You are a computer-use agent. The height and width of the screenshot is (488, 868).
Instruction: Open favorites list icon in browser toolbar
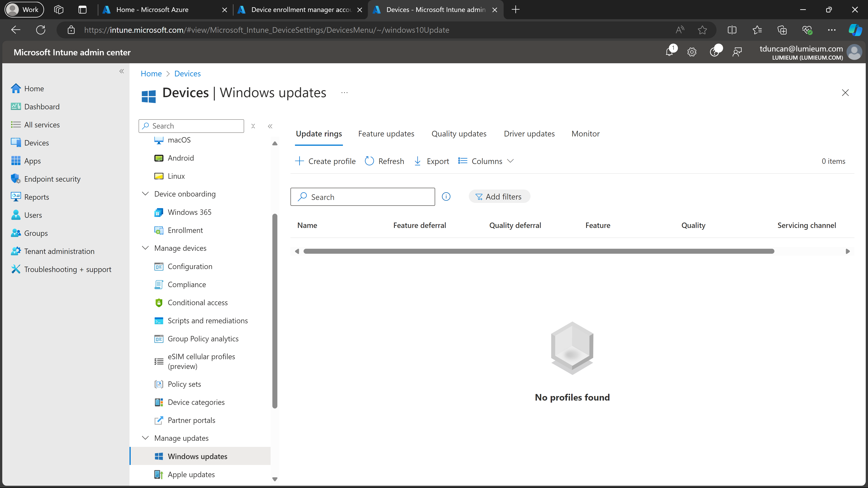pyautogui.click(x=757, y=30)
